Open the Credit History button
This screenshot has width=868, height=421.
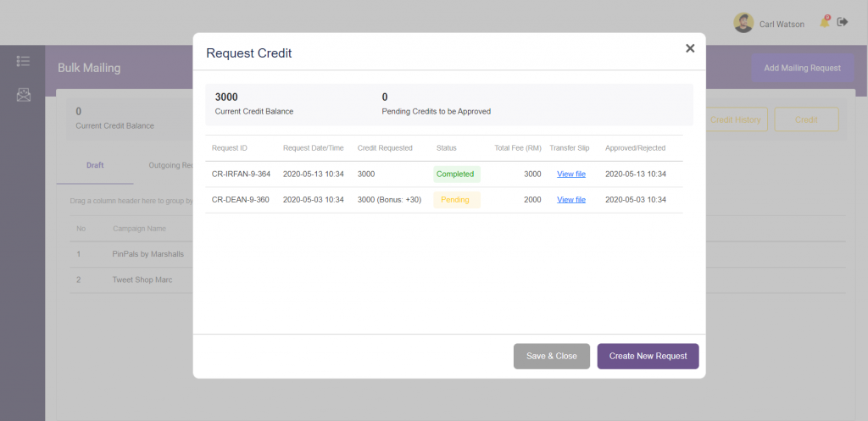point(736,119)
